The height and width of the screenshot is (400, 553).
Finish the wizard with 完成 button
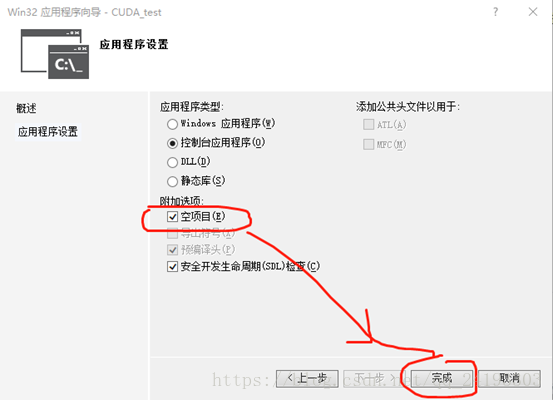click(442, 378)
